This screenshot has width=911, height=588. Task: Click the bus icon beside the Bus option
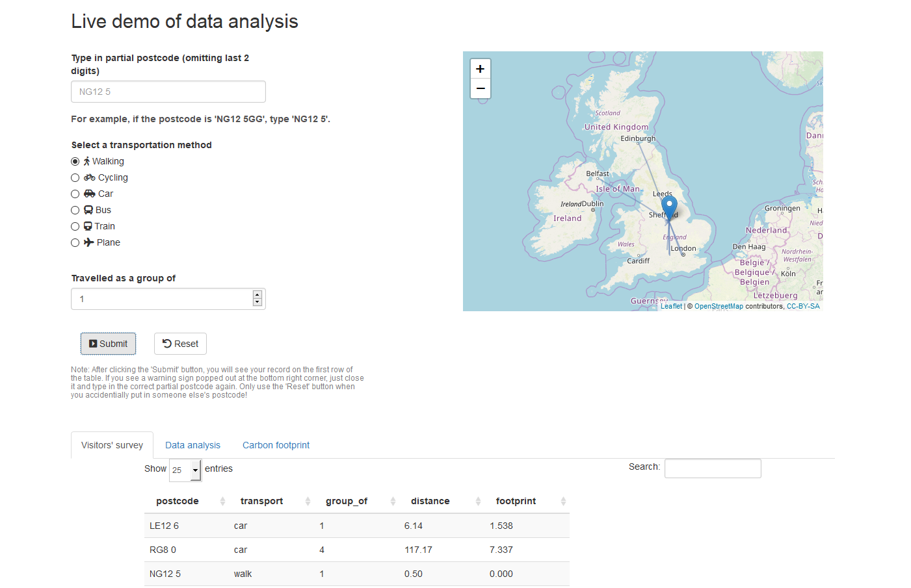pos(89,209)
